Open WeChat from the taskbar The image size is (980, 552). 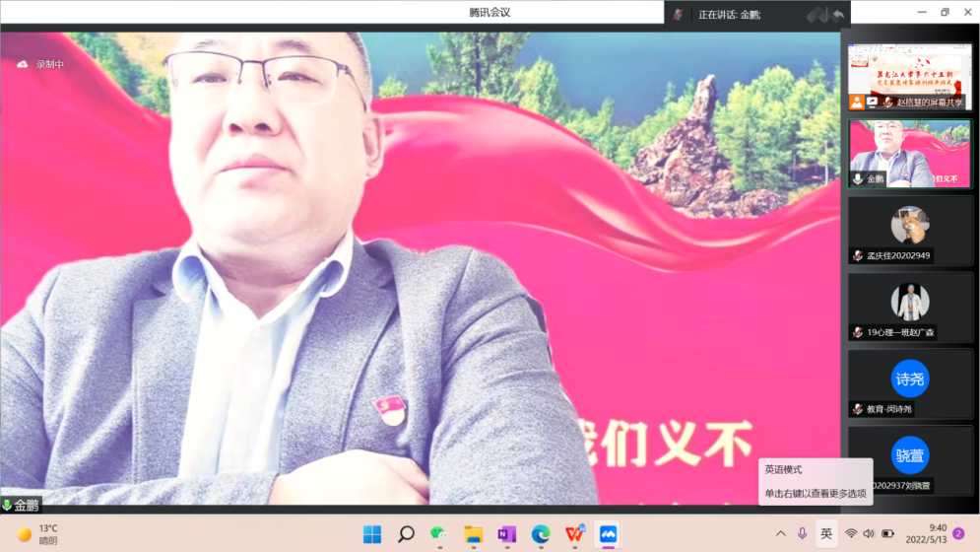pos(438,534)
